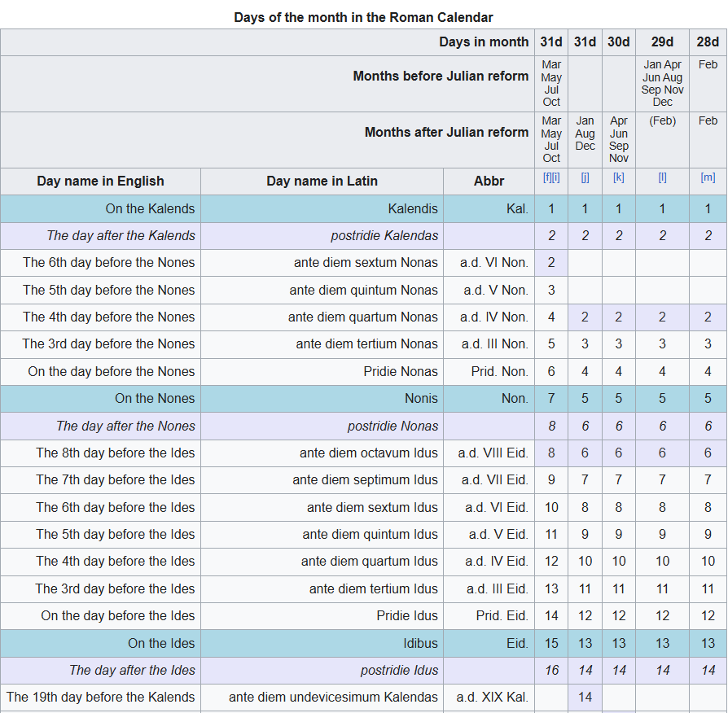
Task: Jump to footnote [l]
Action: [x=662, y=177]
